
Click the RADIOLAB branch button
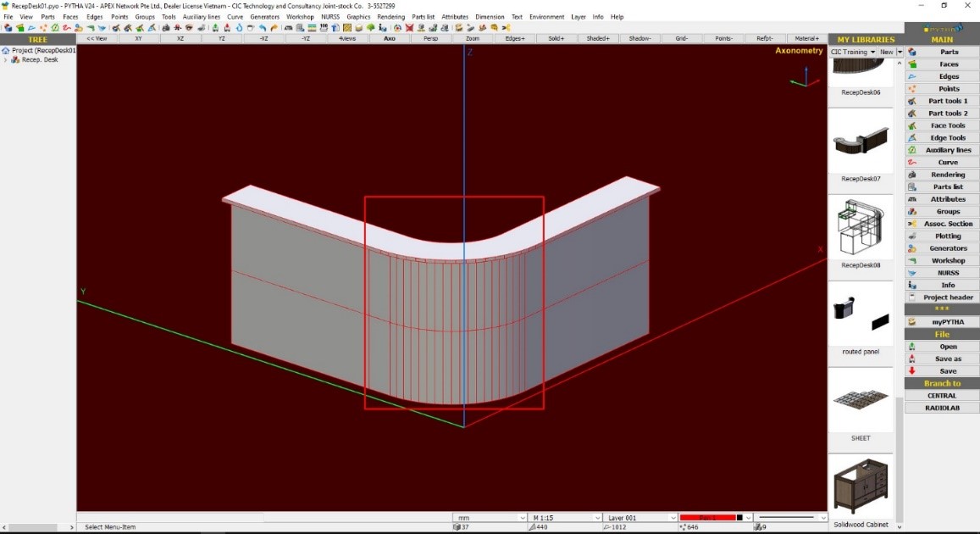pos(942,408)
